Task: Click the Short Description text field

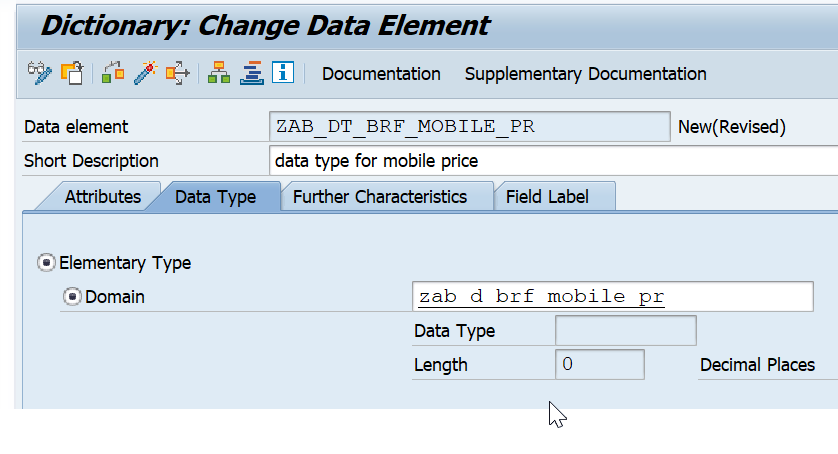Action: click(554, 160)
